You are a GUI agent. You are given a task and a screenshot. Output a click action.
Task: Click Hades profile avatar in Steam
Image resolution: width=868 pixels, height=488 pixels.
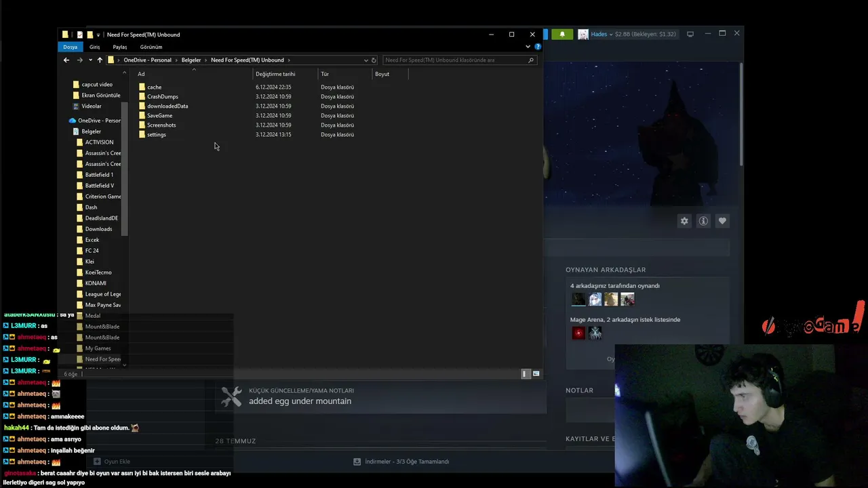(x=583, y=35)
